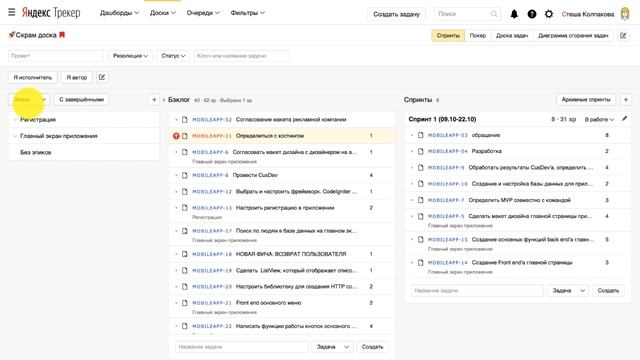Open task link MOBILEAPP-14
The height and width of the screenshot is (360, 640).
pyautogui.click(x=448, y=263)
